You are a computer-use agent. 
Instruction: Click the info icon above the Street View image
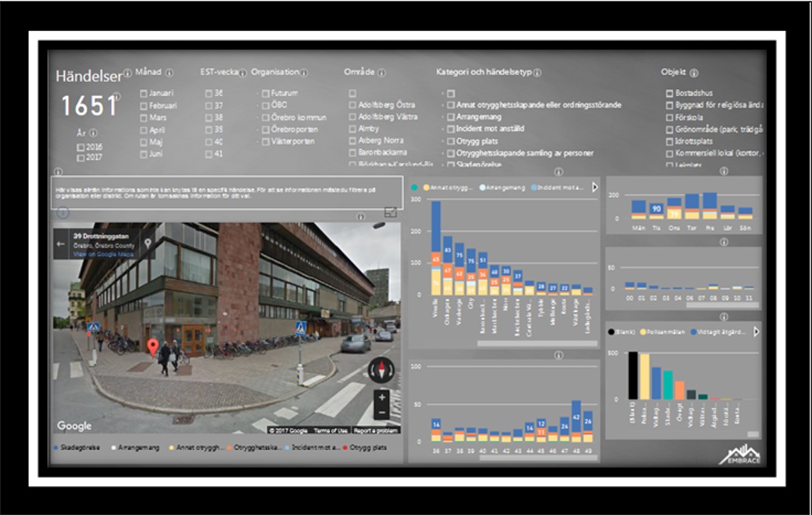(361, 217)
